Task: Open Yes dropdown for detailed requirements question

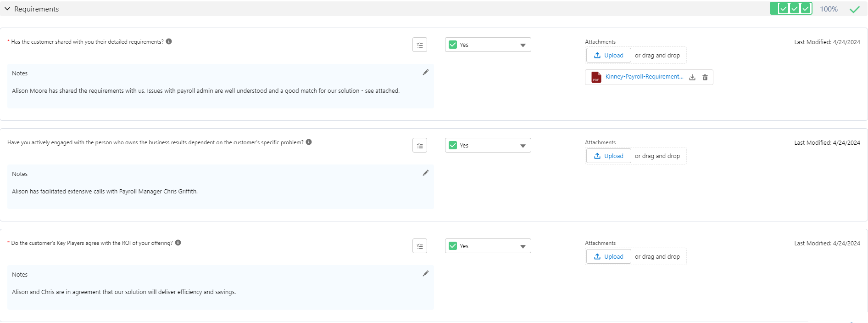Action: tap(488, 45)
